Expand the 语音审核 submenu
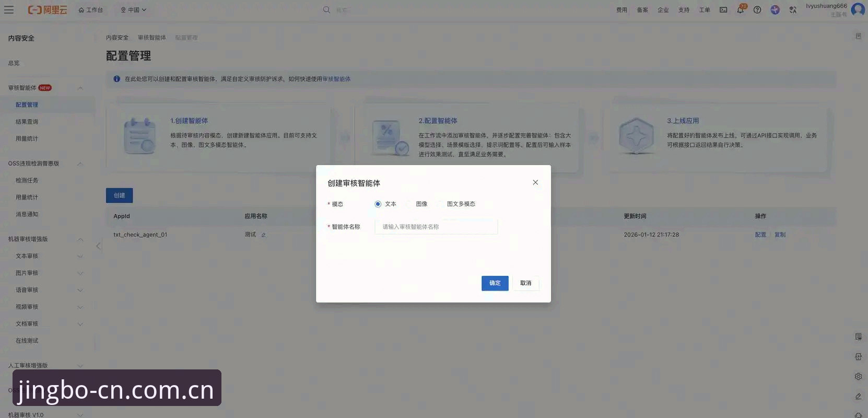 click(80, 290)
